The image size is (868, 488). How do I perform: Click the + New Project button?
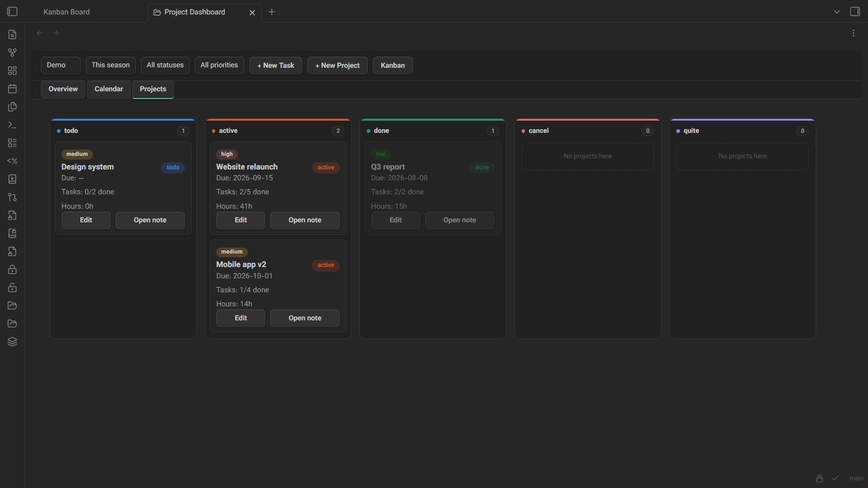click(337, 66)
